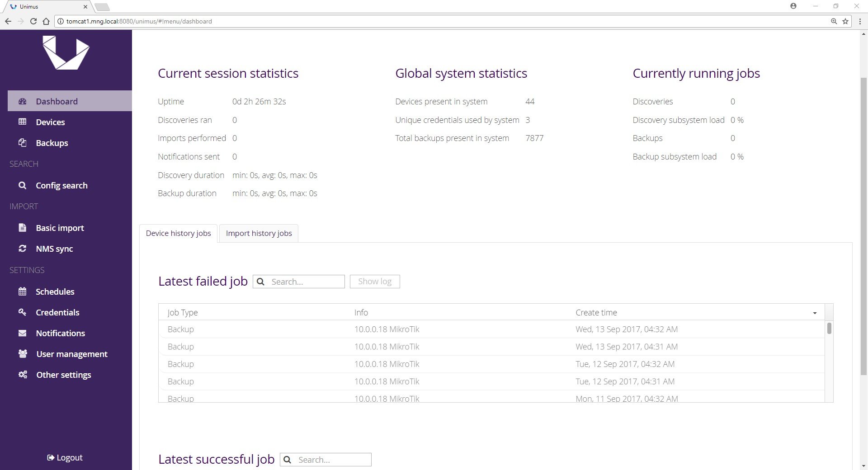Screen dimensions: 868x470
Task: Click the page vertical scrollbar thumb
Action: pyautogui.click(x=863, y=226)
